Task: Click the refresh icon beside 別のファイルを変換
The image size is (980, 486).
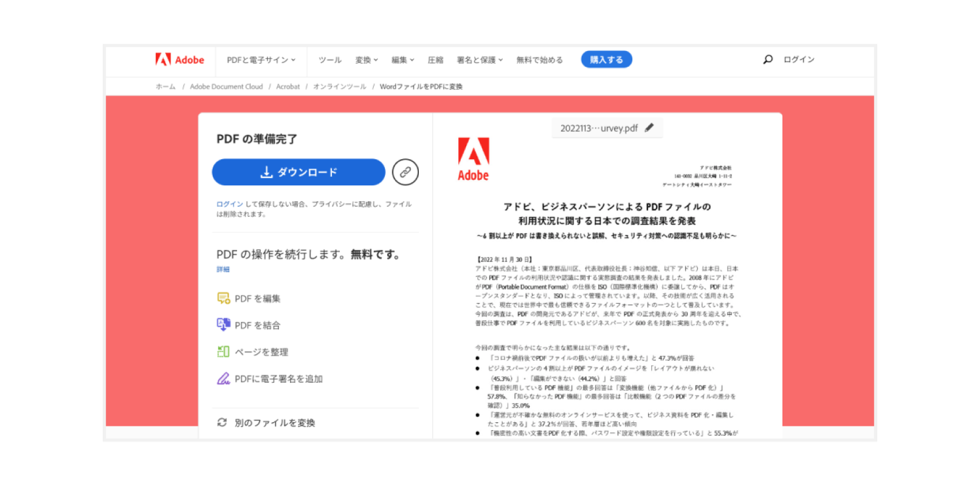Action: coord(222,422)
